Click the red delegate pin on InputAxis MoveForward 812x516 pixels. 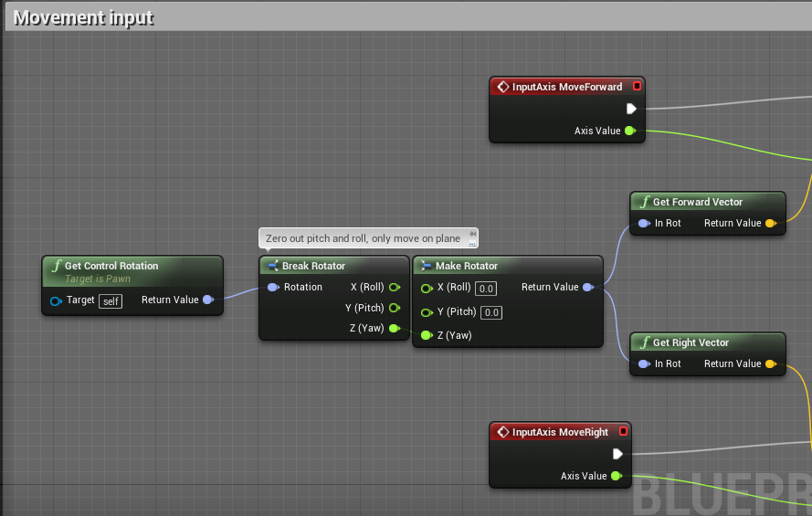pyautogui.click(x=637, y=86)
